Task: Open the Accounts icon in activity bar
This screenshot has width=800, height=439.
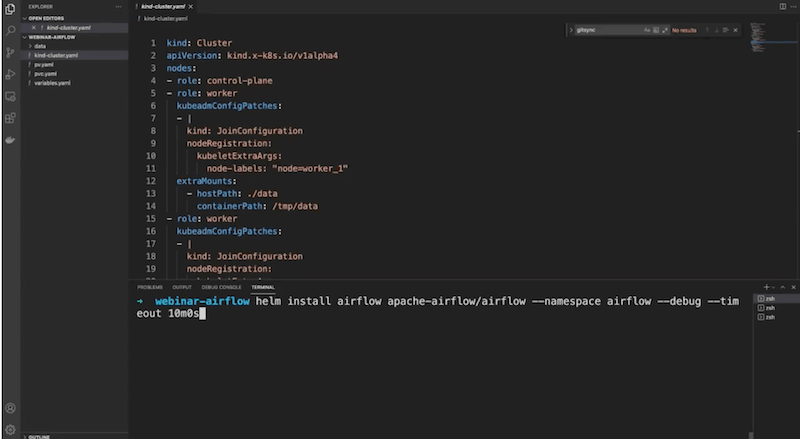Action: coord(10,408)
